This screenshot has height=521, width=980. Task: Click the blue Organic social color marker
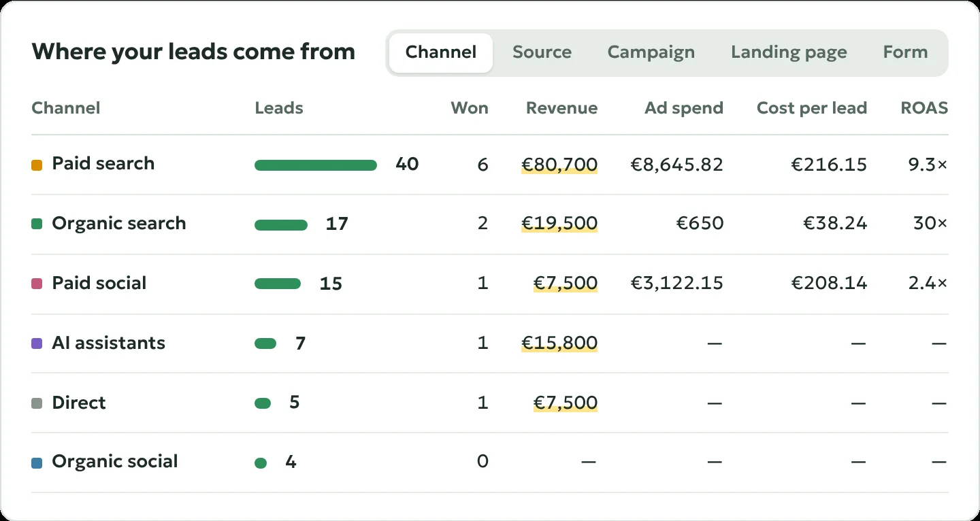click(x=37, y=463)
